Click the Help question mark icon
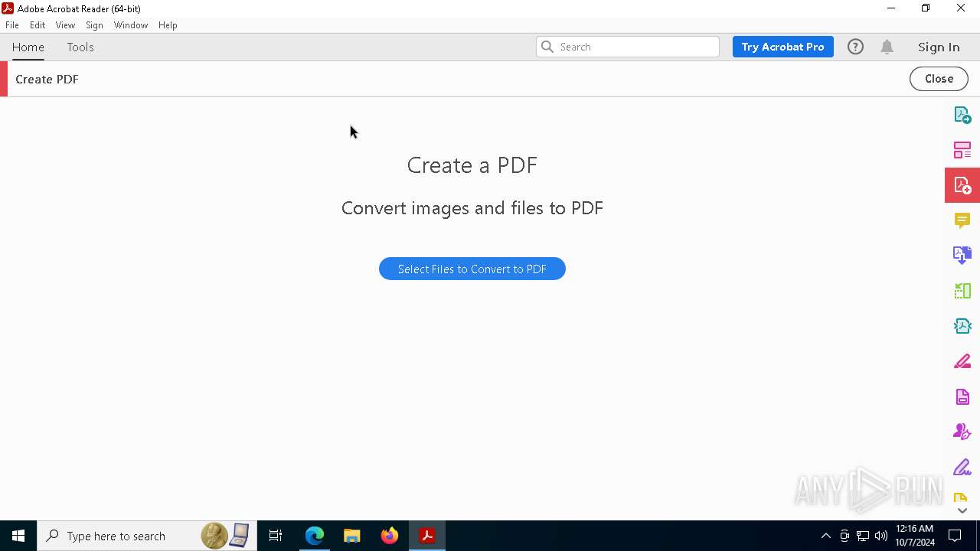 click(x=855, y=47)
